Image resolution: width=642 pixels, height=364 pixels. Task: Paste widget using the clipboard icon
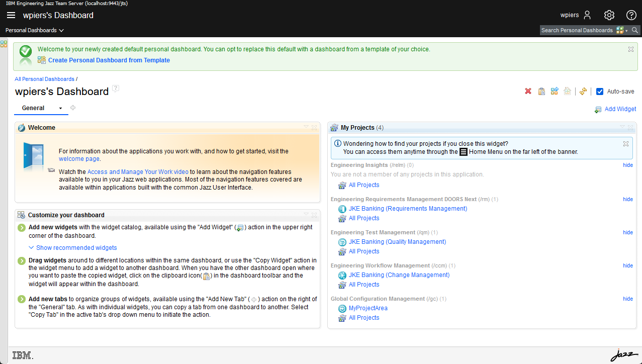(x=541, y=91)
